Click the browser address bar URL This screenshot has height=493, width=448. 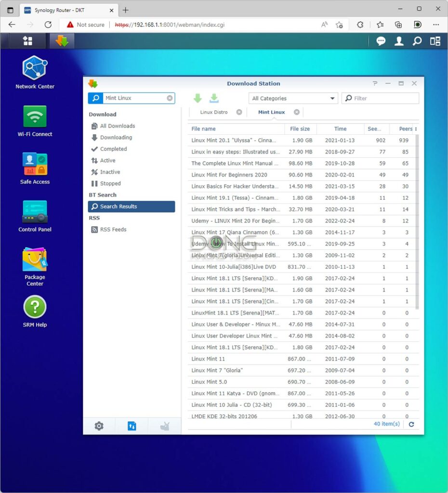click(x=170, y=25)
